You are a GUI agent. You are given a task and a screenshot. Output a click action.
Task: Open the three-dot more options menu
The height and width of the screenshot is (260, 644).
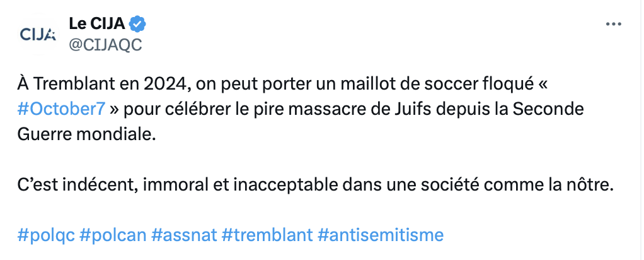[613, 24]
